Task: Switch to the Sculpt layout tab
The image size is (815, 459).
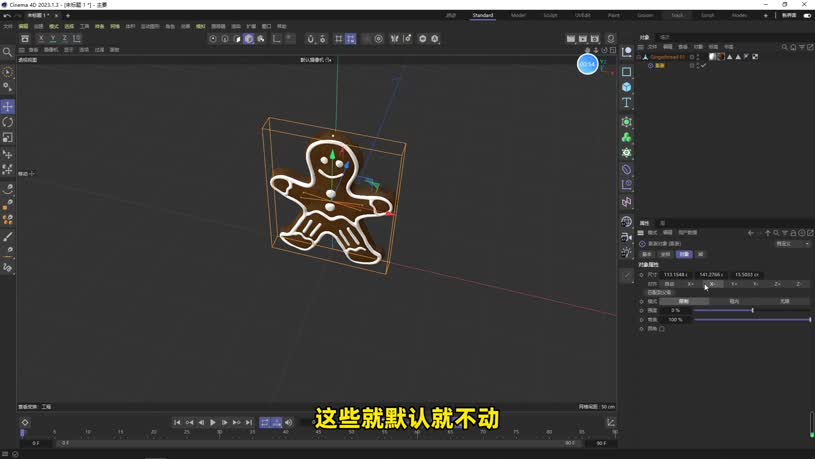Action: [x=550, y=16]
